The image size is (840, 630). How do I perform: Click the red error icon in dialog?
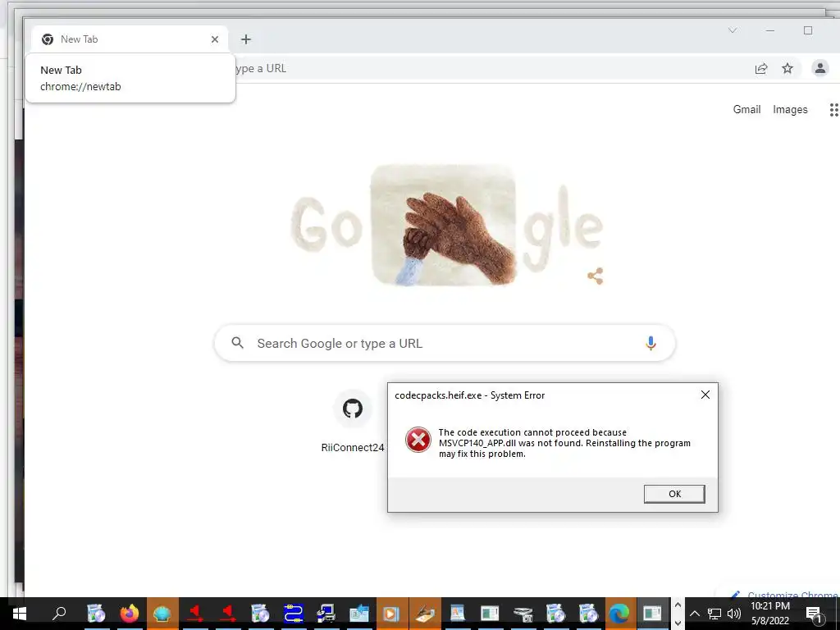418,440
